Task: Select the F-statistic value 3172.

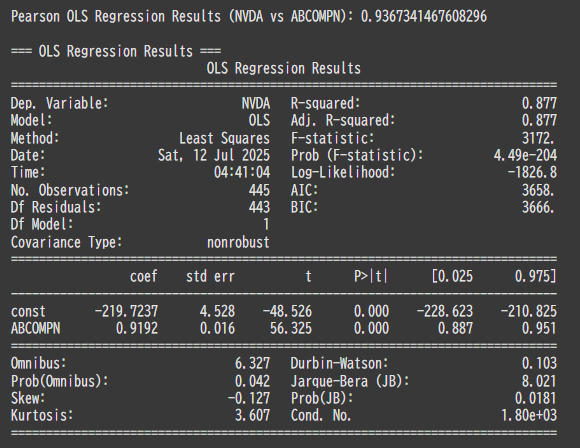Action: coord(538,138)
